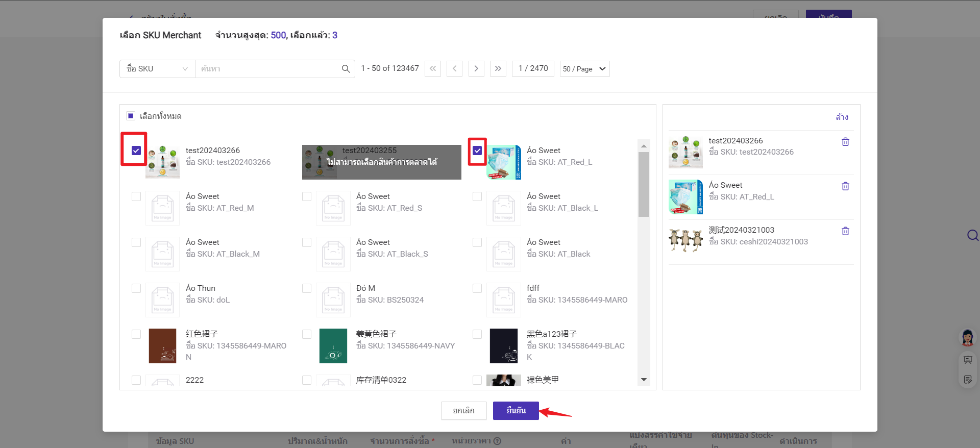Check the Đồ M BS250324 checkbox
Viewport: 980px width, 448px height.
click(x=307, y=288)
